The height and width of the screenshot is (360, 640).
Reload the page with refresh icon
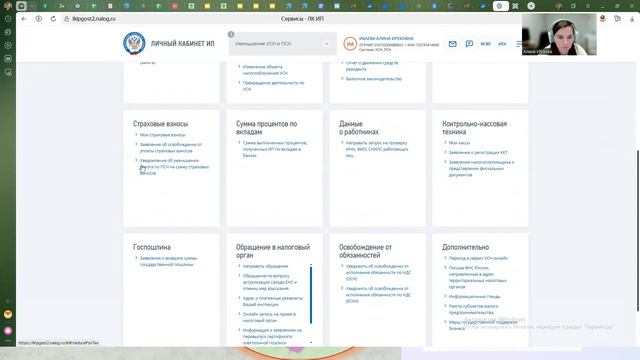(x=53, y=19)
